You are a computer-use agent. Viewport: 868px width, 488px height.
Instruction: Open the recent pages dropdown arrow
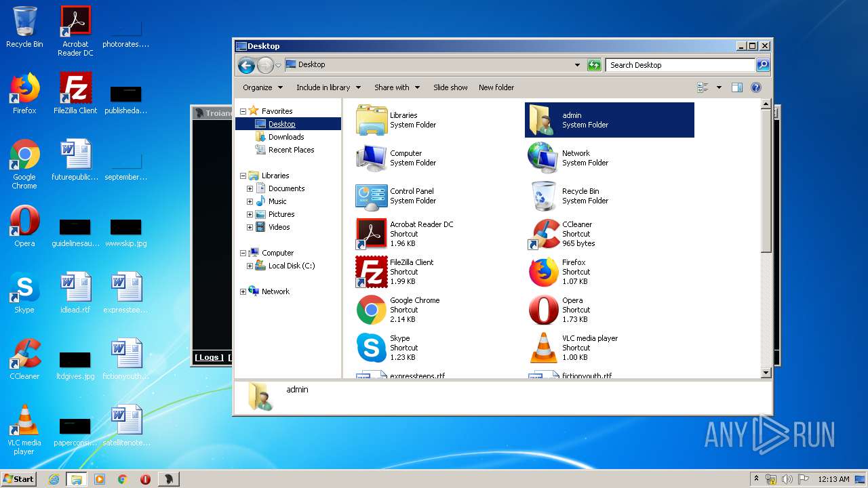(278, 66)
